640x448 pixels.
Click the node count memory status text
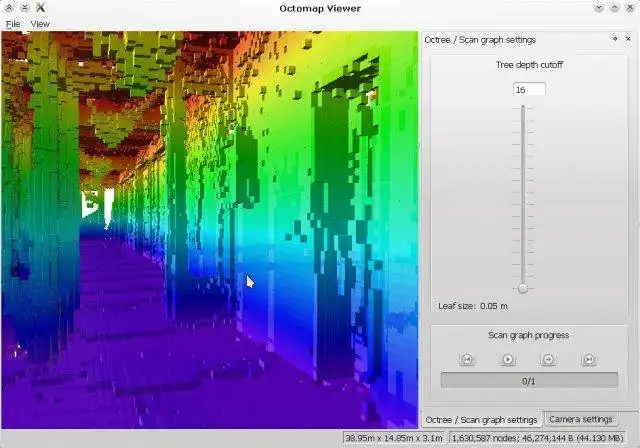coord(538,438)
